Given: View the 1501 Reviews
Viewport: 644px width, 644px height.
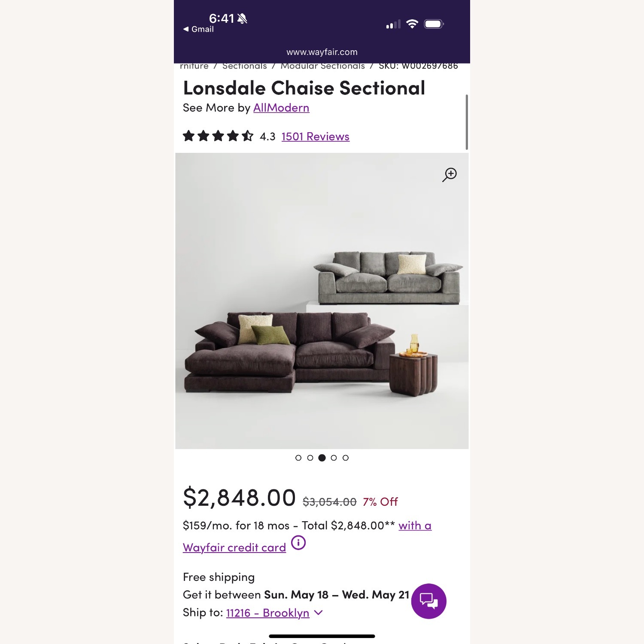Looking at the screenshot, I should (x=315, y=136).
